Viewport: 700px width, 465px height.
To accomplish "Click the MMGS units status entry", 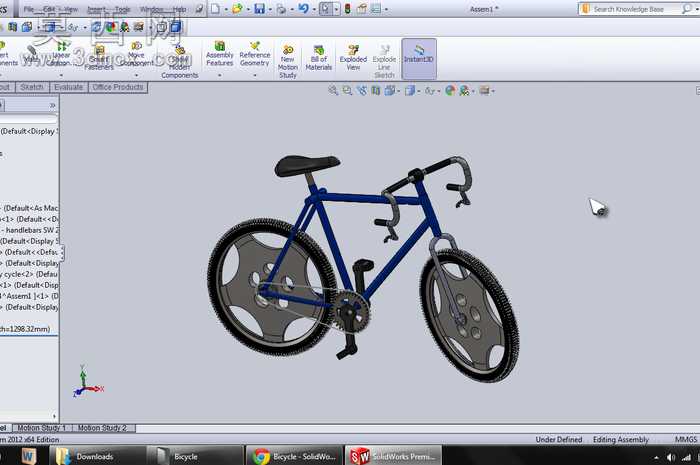I will point(686,440).
